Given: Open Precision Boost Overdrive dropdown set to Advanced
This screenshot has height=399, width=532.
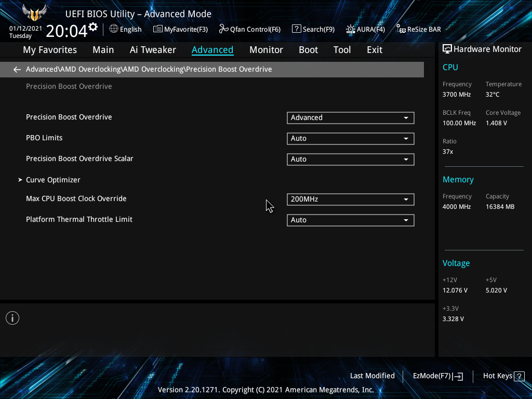Looking at the screenshot, I should pos(351,118).
